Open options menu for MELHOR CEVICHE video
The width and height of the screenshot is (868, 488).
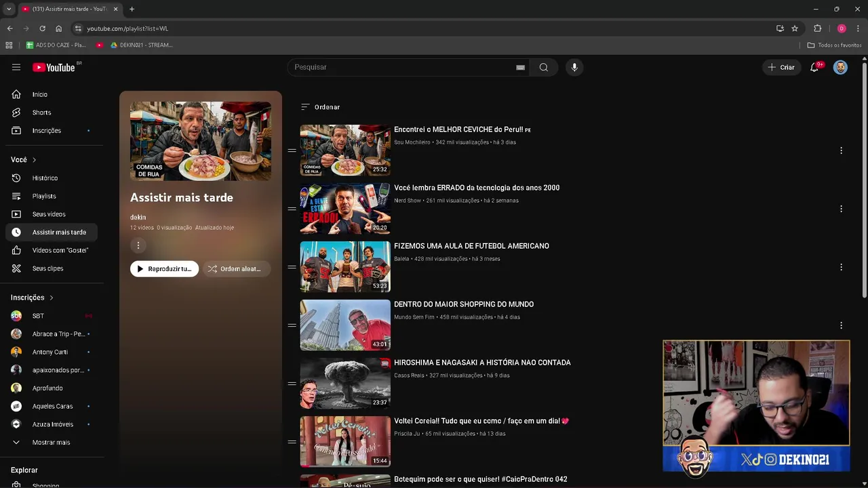(x=841, y=150)
